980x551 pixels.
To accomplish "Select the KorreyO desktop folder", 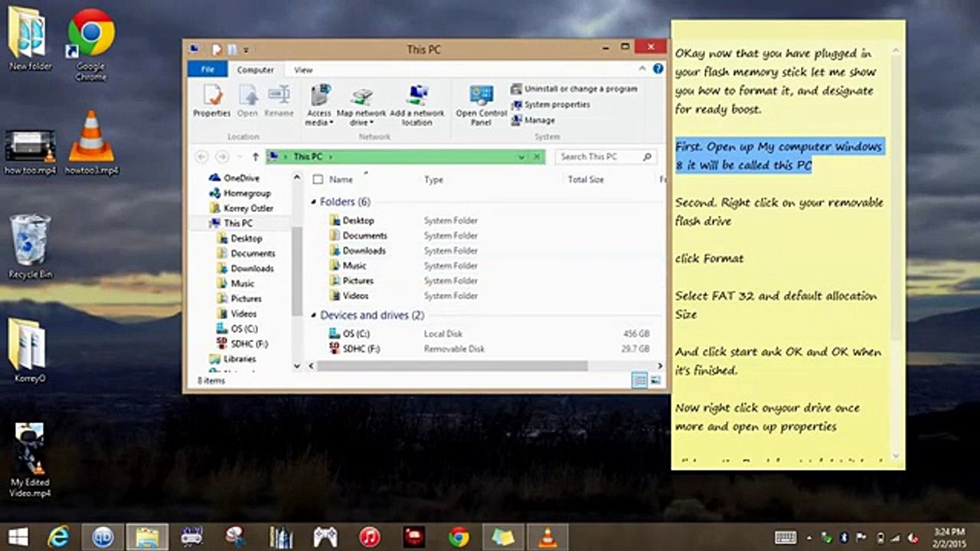I will 29,350.
